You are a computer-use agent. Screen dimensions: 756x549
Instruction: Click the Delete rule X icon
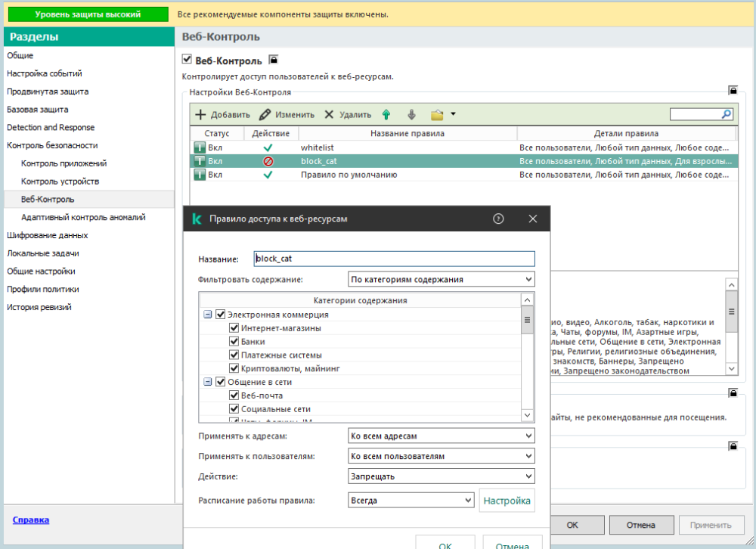[x=329, y=115]
